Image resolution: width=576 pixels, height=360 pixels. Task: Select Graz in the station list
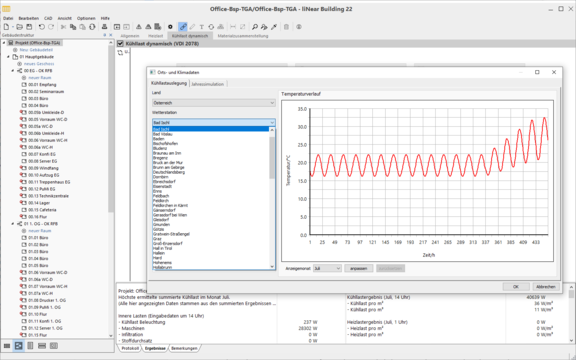tap(157, 239)
